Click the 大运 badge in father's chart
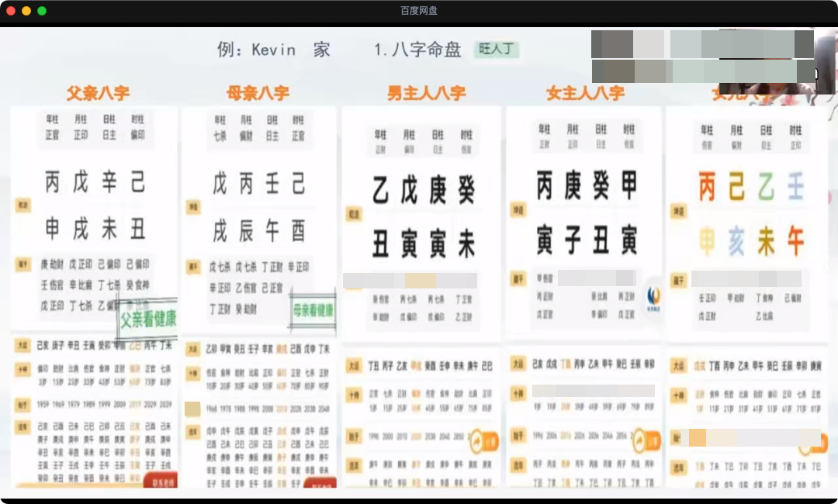838x504 pixels. [x=23, y=346]
